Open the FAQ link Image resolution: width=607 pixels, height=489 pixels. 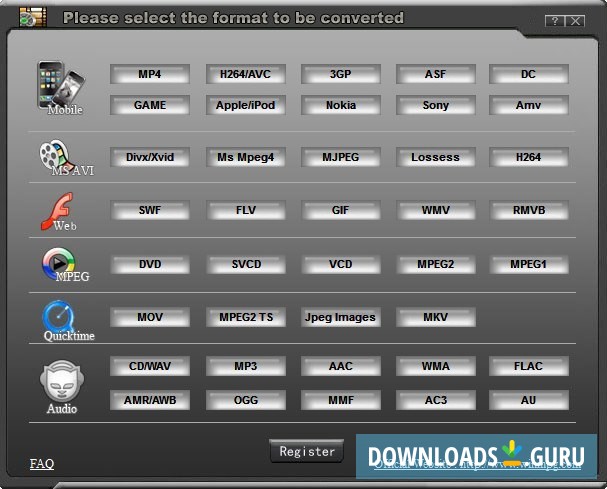click(x=42, y=463)
